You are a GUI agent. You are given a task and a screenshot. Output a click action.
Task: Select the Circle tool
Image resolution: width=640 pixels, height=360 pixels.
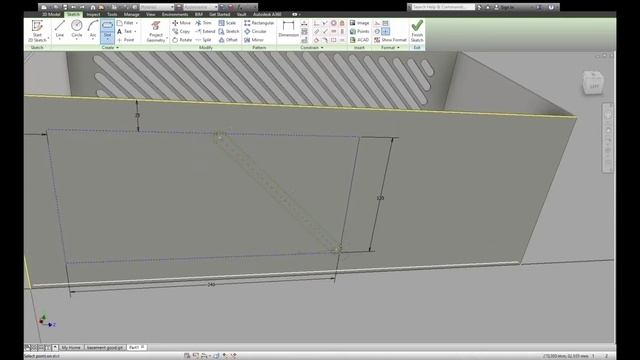pyautogui.click(x=77, y=29)
